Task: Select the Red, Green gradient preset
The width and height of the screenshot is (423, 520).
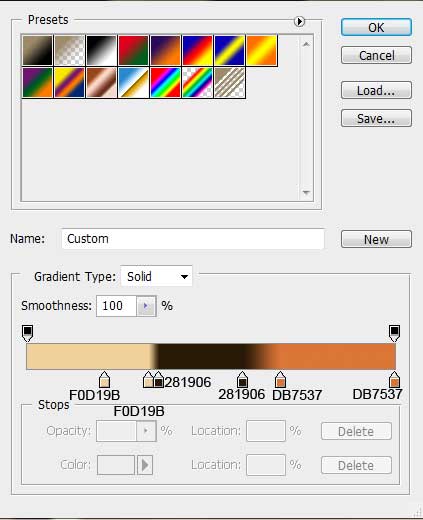Action: coord(133,50)
